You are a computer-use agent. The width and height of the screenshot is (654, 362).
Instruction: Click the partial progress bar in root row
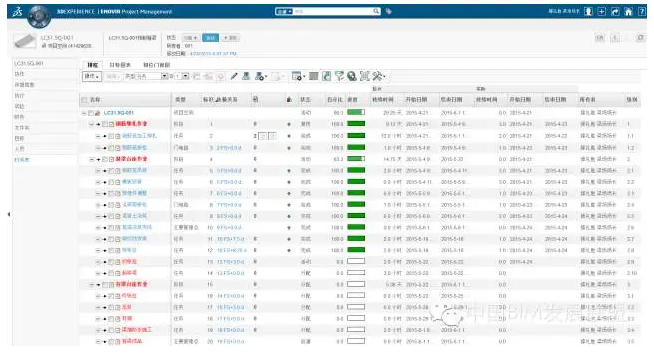click(356, 112)
